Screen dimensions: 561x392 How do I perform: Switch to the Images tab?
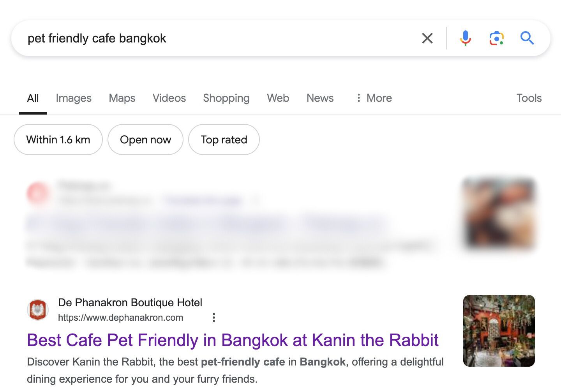73,98
